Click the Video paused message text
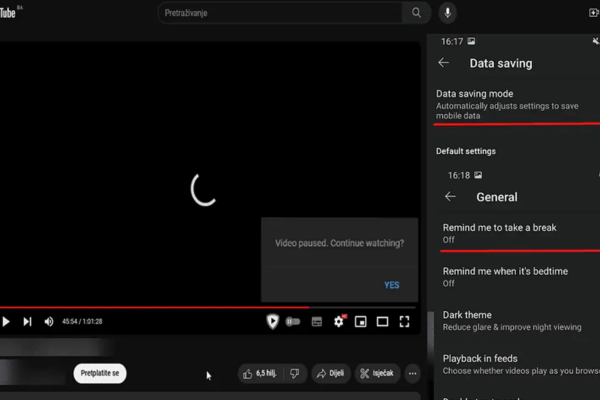 point(339,243)
